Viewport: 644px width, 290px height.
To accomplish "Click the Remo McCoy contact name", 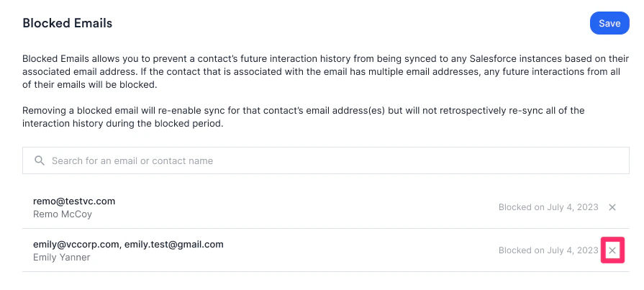I will [x=63, y=214].
